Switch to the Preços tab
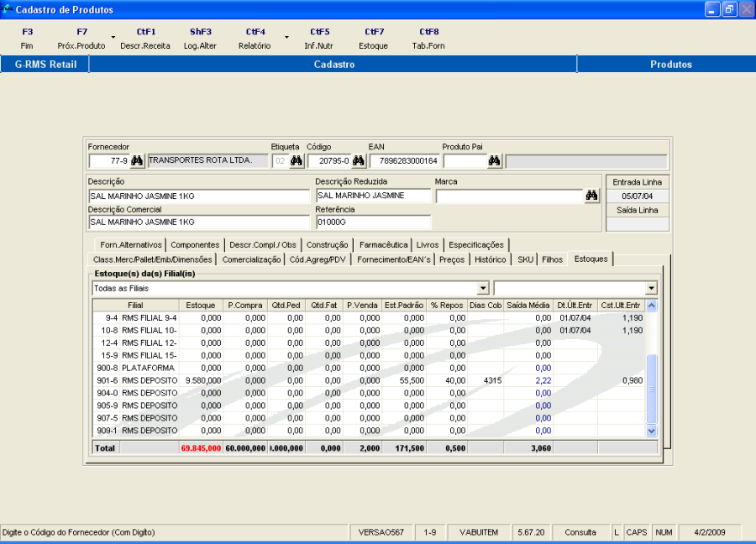 [x=451, y=259]
